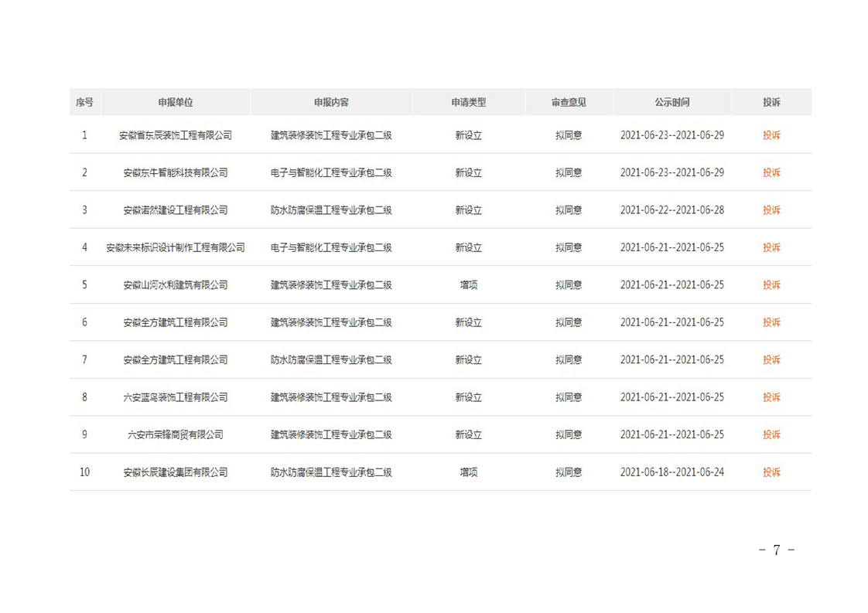Select 投诉 link for 安徽山河水利建筑有限公司
Viewport: 868px width, 613px height.
pos(771,285)
